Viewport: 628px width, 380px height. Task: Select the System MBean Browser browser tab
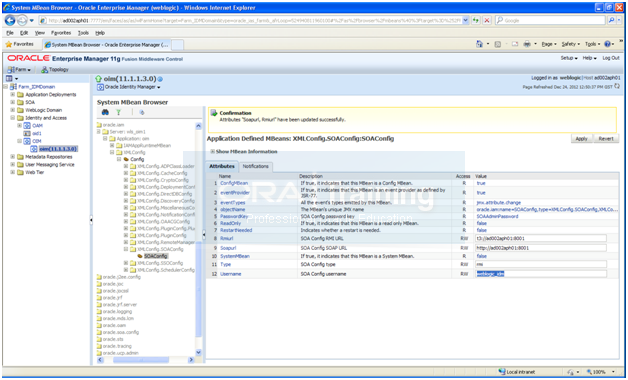coord(107,45)
